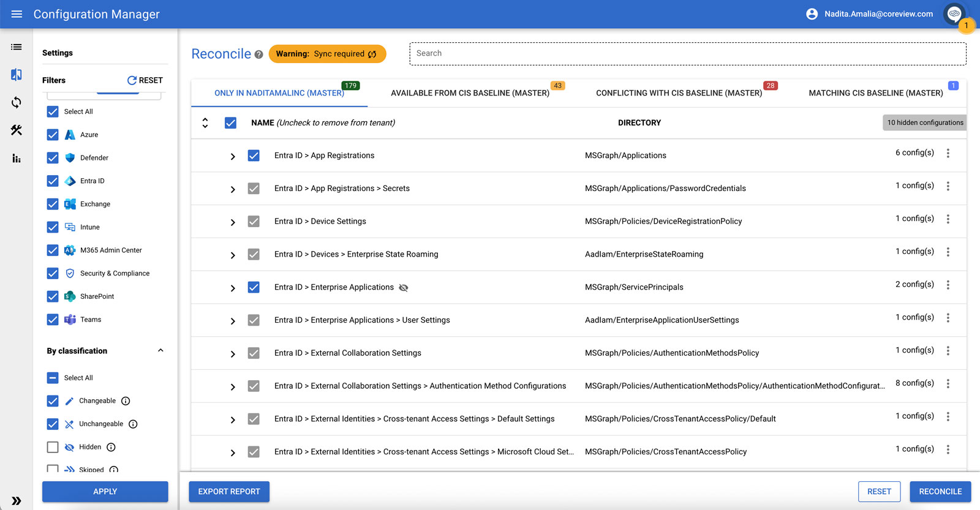
Task: Reset the filters in sidebar
Action: pos(145,80)
